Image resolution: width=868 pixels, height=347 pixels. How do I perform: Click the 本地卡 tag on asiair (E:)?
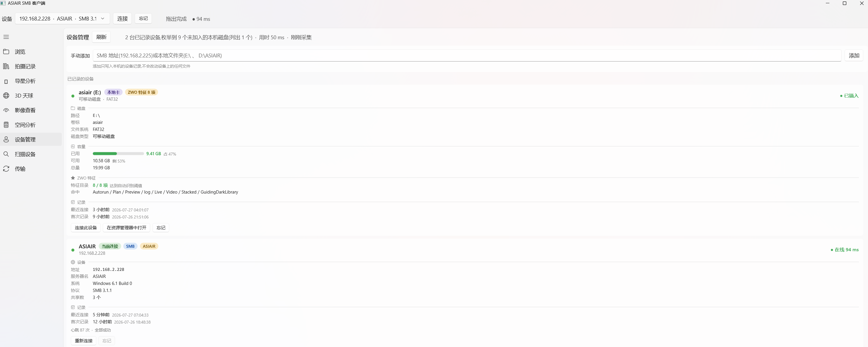click(x=113, y=92)
